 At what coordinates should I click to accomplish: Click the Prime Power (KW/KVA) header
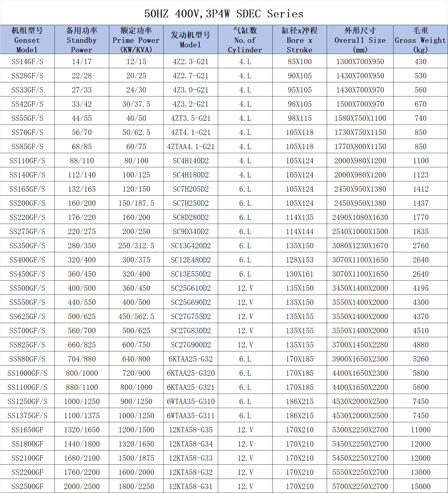tap(136, 40)
